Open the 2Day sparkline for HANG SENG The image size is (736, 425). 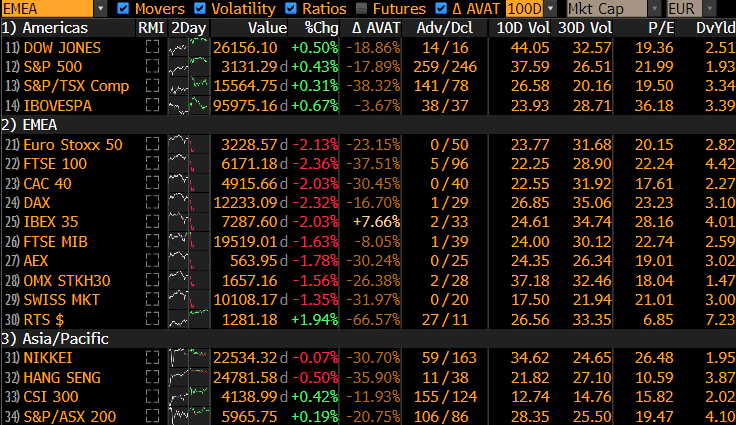pyautogui.click(x=189, y=378)
